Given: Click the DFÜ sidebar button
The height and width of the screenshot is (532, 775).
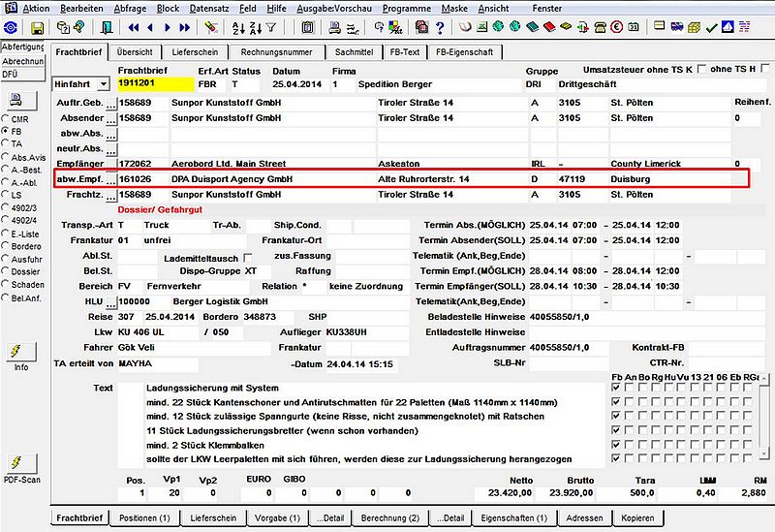Looking at the screenshot, I should pyautogui.click(x=22, y=75).
